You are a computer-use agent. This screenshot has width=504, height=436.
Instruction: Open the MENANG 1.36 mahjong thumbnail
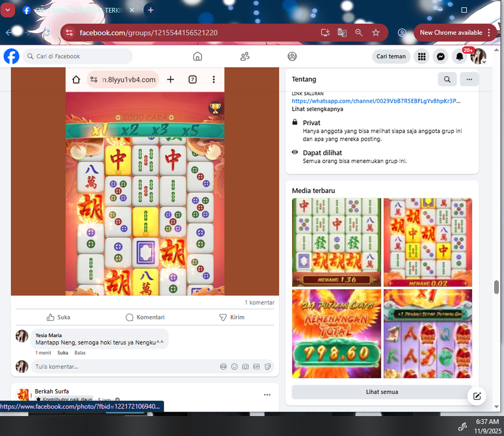pyautogui.click(x=336, y=243)
